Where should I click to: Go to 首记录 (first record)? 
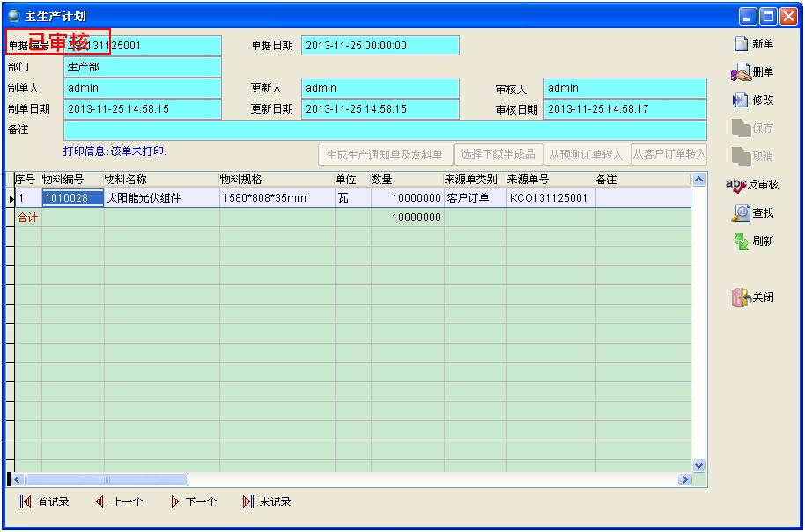click(x=26, y=502)
